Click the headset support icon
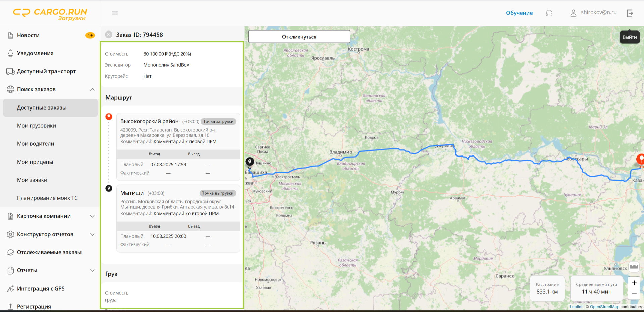Viewport: 644px width, 312px height. [x=549, y=13]
